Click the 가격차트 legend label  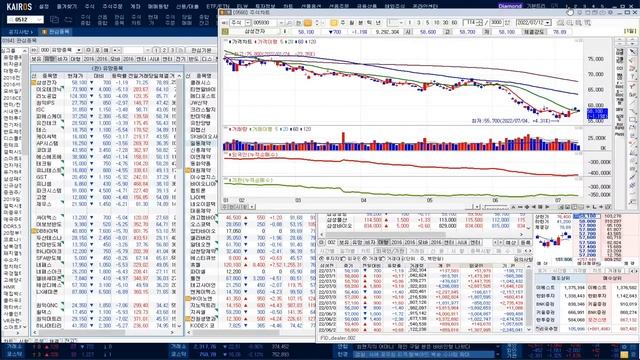point(242,42)
